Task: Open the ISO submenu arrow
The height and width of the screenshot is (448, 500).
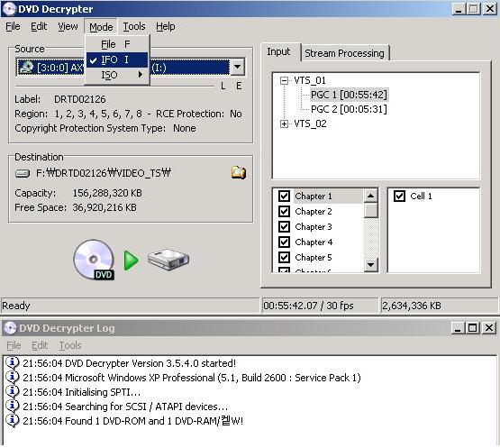Action: (141, 75)
